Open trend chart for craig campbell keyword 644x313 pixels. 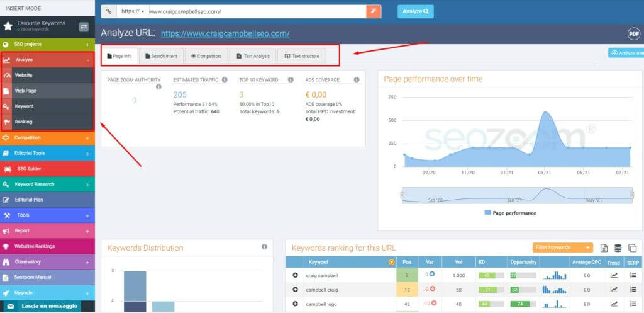click(x=614, y=275)
